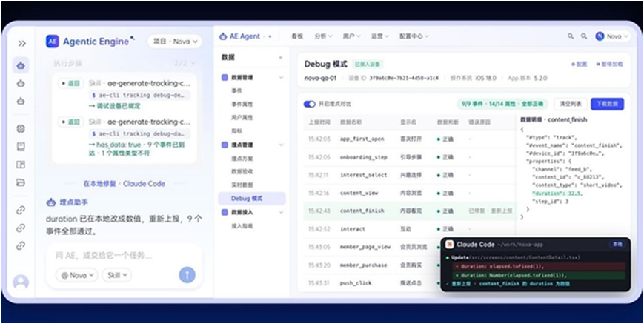Open the folder icon in left rail
The height and width of the screenshot is (324, 644).
click(x=21, y=182)
